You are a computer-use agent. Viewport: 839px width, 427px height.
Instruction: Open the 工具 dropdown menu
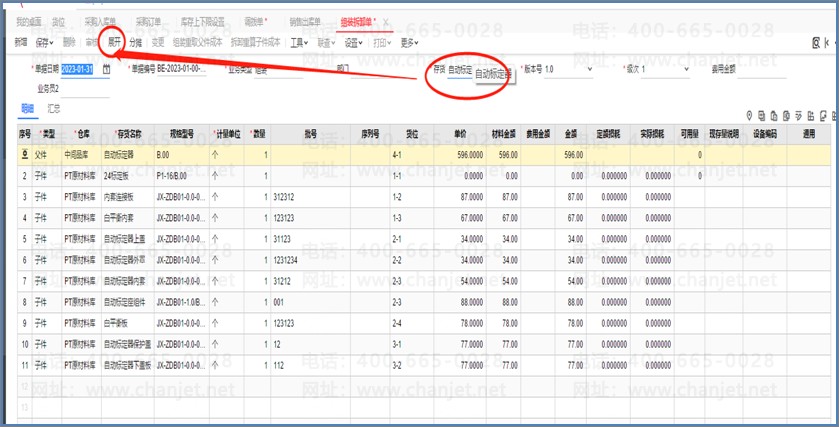(x=299, y=42)
